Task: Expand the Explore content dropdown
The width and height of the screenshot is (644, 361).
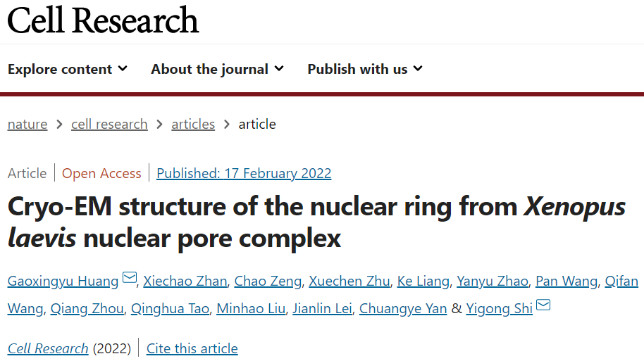Action: pos(68,69)
